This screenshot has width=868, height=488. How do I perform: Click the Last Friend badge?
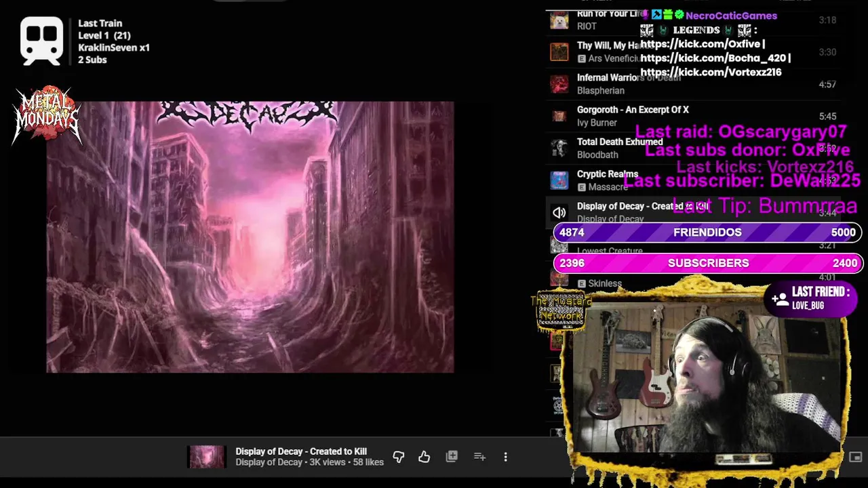[810, 298]
